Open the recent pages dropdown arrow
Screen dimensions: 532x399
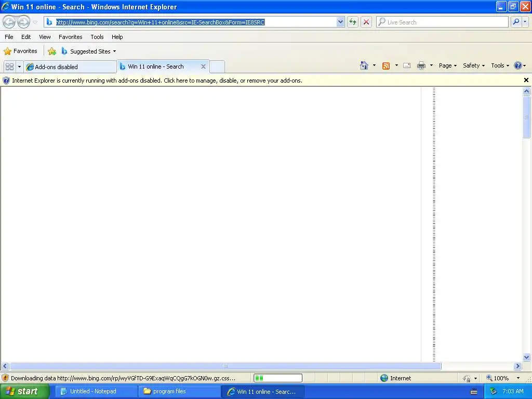tap(35, 22)
